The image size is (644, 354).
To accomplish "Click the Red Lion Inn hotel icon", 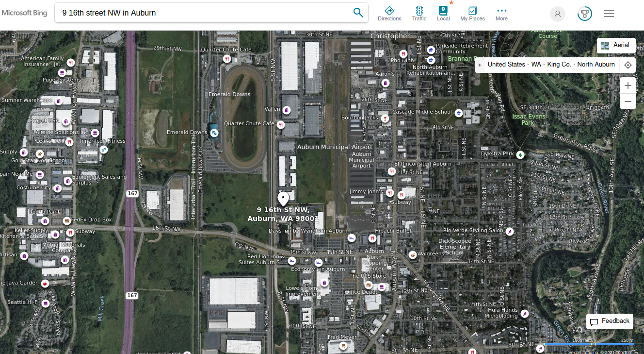I will point(292,261).
